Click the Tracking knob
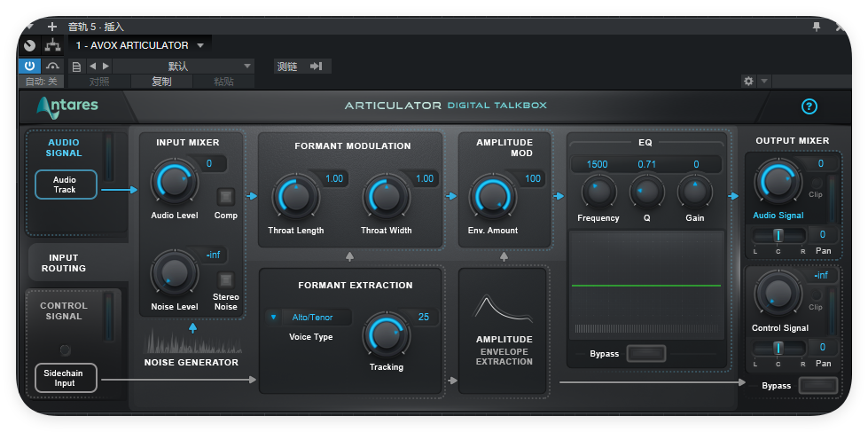868x432 pixels. click(387, 334)
